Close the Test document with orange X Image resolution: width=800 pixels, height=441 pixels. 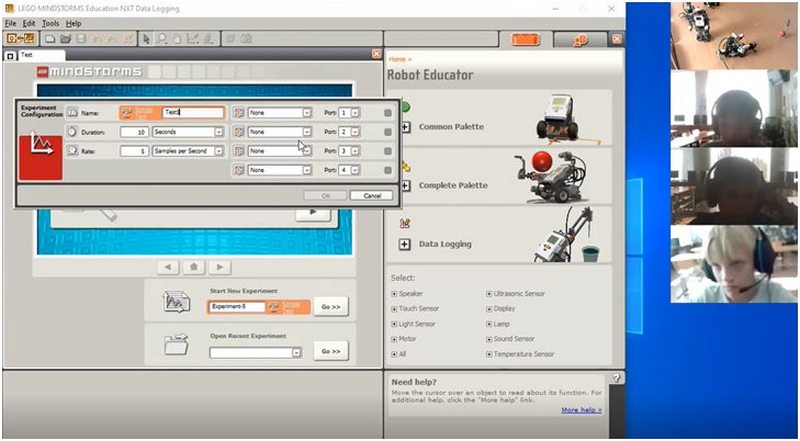tap(377, 54)
